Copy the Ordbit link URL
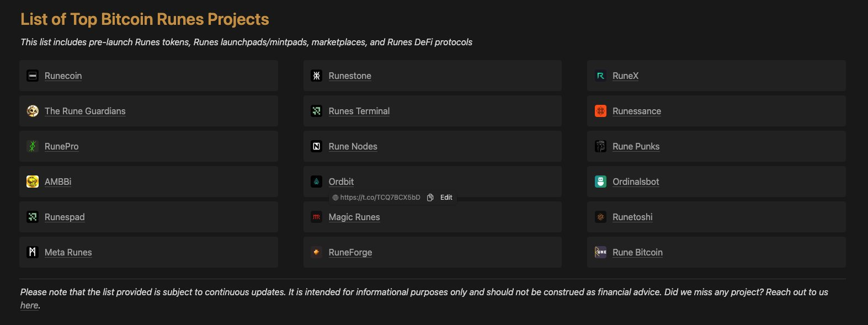Viewport: 868px width, 325px height. tap(430, 198)
